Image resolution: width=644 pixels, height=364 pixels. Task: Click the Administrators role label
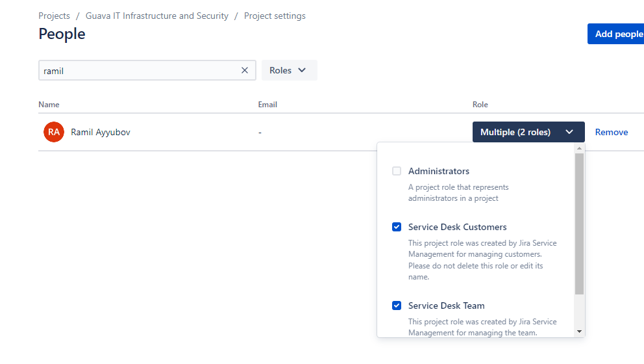coord(439,171)
